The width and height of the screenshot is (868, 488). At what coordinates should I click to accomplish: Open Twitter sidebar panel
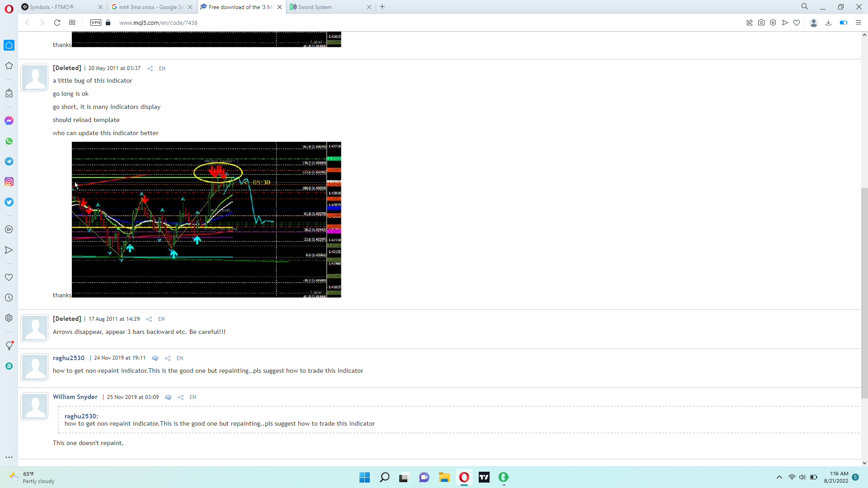9,202
